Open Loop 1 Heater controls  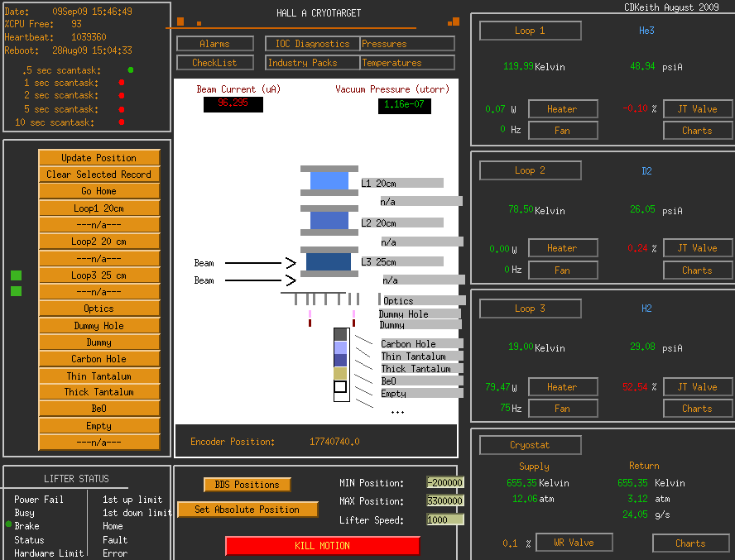click(563, 108)
